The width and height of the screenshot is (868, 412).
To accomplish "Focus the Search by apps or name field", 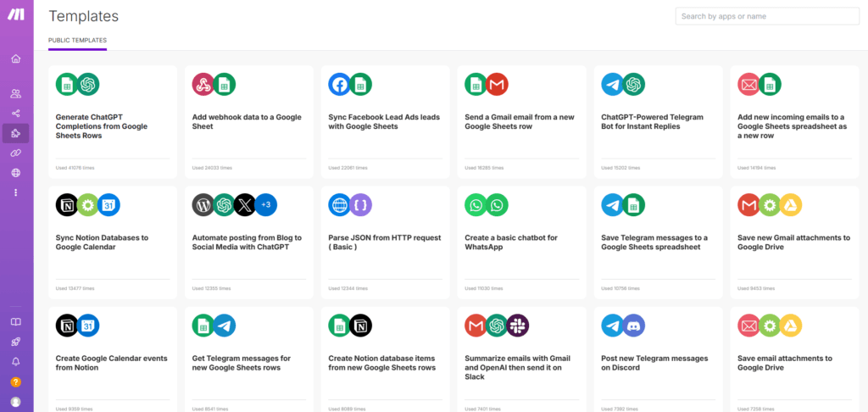I will pyautogui.click(x=767, y=16).
